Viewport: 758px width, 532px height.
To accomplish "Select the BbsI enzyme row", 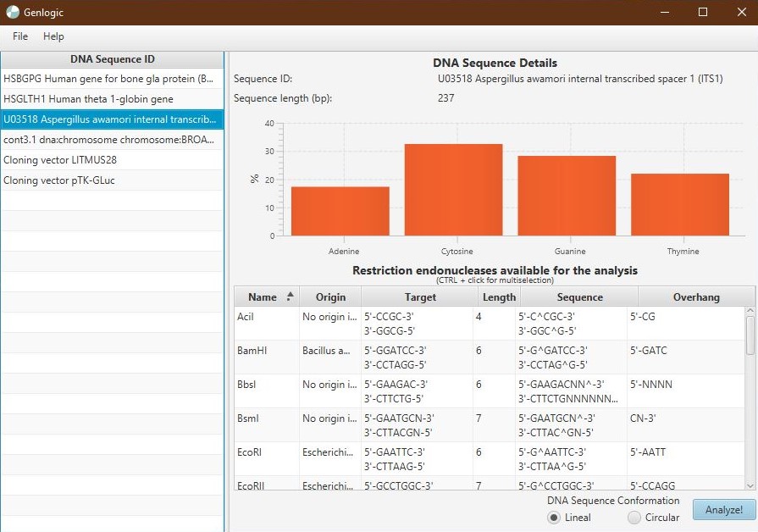I will coord(490,391).
